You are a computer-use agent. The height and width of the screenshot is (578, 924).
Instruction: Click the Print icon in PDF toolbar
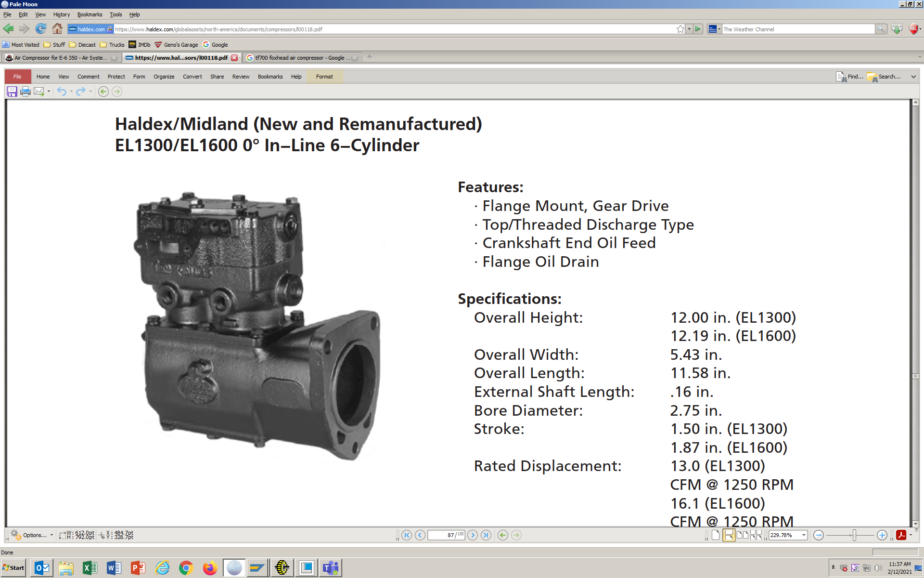[26, 92]
